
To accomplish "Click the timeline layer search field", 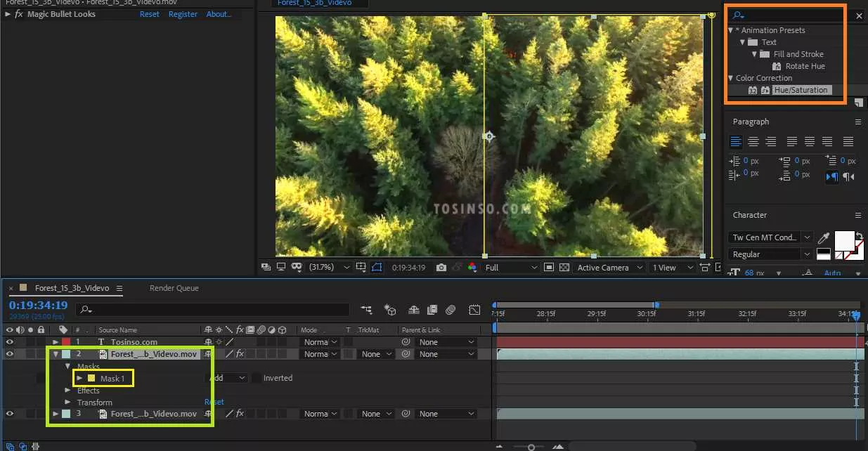I will [212, 309].
